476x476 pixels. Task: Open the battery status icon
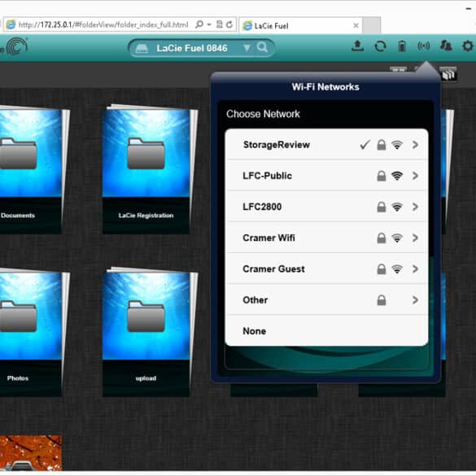click(x=402, y=46)
